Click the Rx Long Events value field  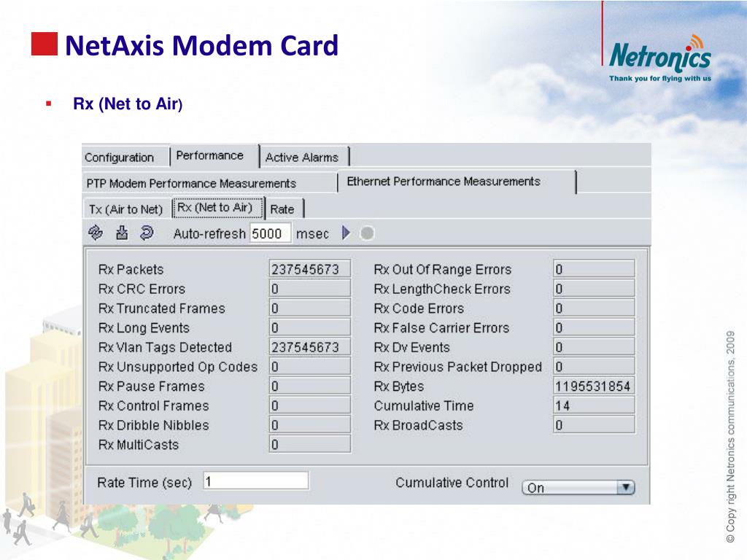309,327
